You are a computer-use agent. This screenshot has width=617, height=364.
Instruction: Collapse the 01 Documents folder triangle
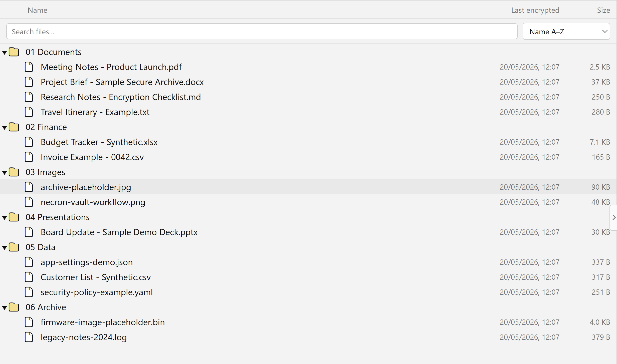pyautogui.click(x=5, y=52)
